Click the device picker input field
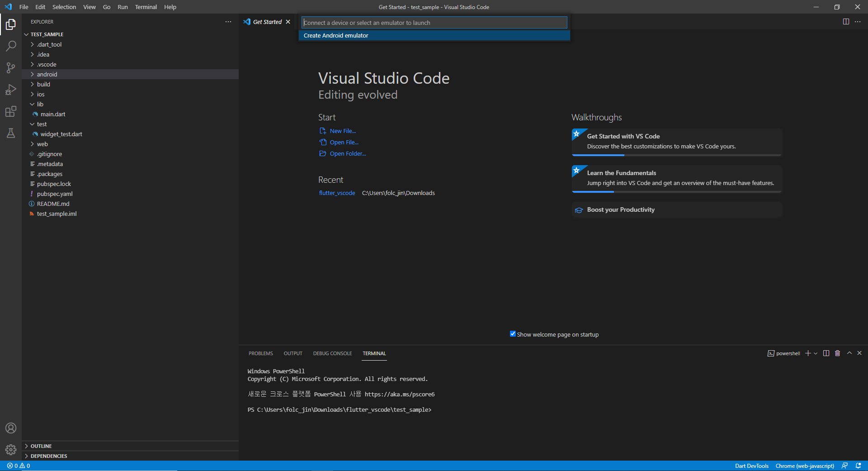Viewport: 868px width, 471px height. coord(434,23)
